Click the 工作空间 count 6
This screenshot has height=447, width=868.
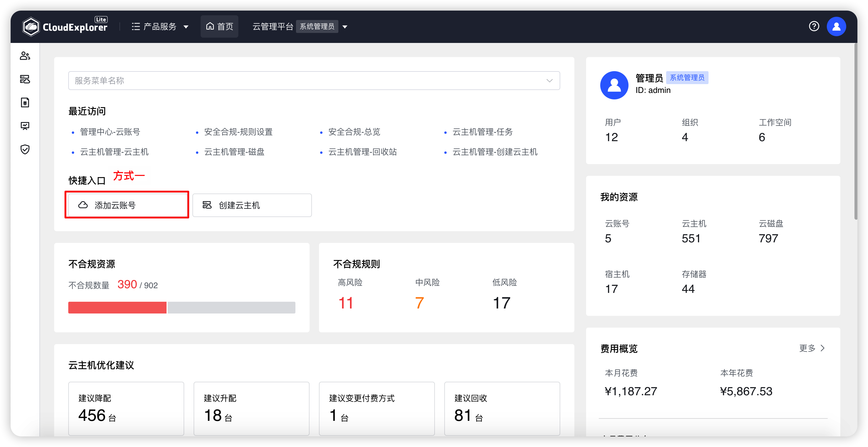(x=761, y=137)
